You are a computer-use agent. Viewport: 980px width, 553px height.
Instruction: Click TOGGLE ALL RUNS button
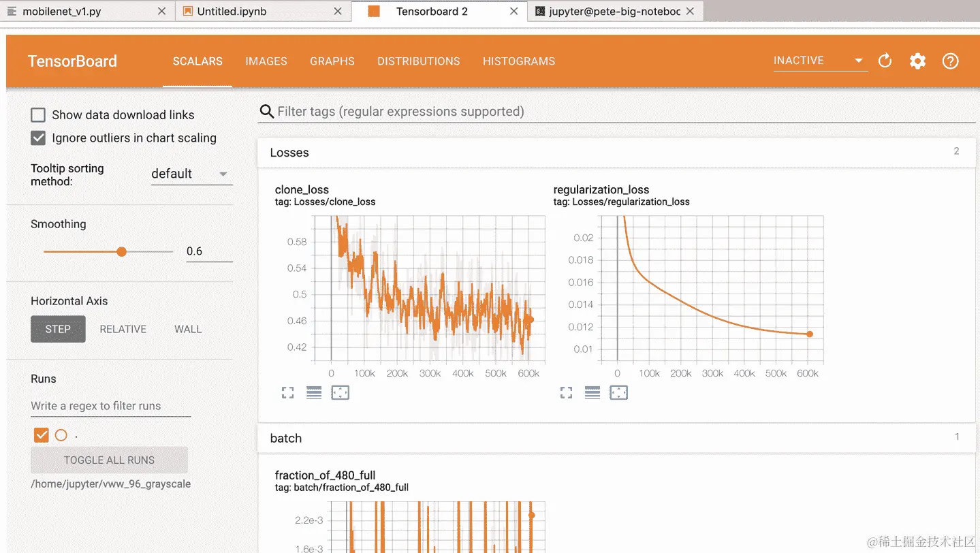[x=109, y=460]
